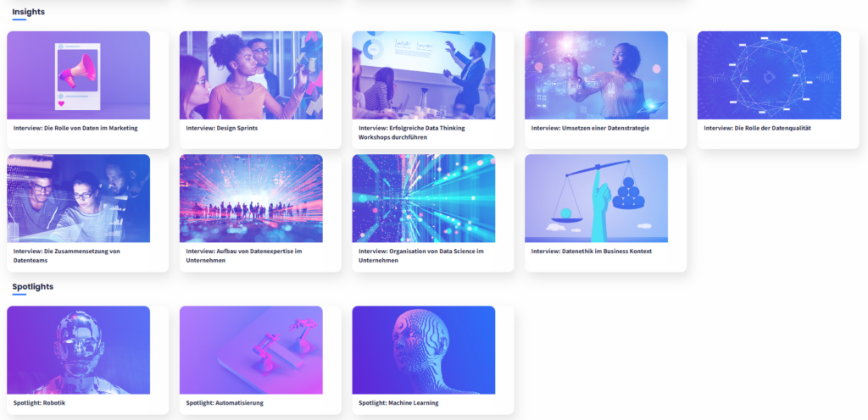Open 'Spotlight: Automatisierung' title link
868x420 pixels.
225,403
